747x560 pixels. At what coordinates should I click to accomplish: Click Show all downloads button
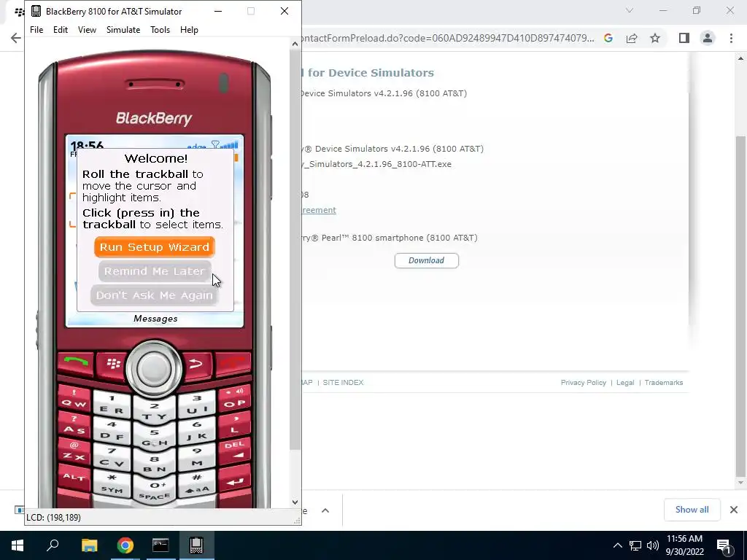(692, 510)
